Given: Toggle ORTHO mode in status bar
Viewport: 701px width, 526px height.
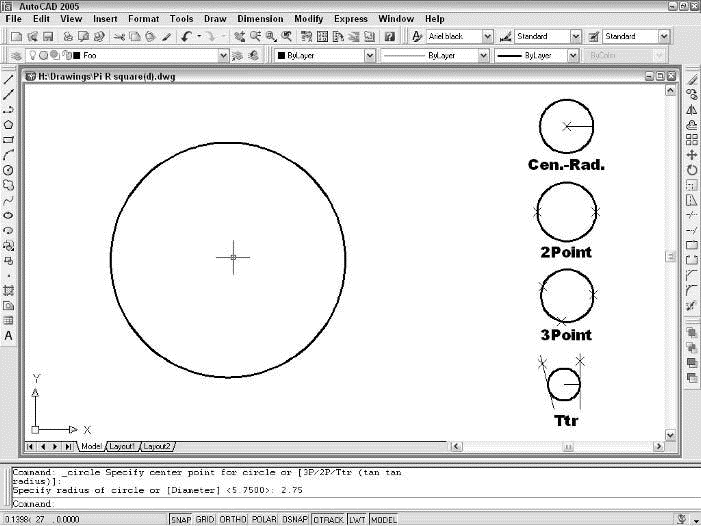Looking at the screenshot, I should [233, 520].
